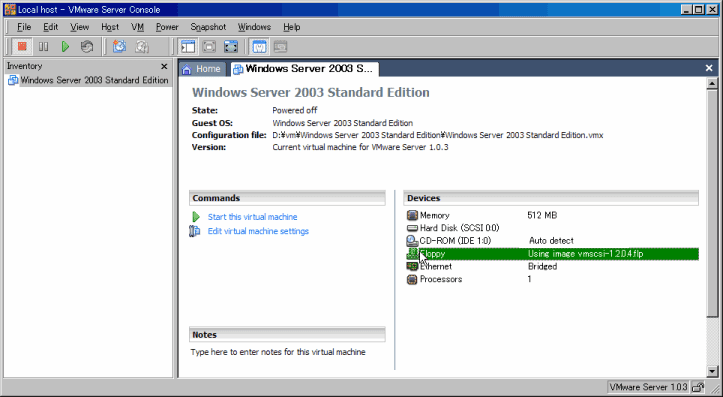
Task: Click the Commands section header
Action: [287, 198]
